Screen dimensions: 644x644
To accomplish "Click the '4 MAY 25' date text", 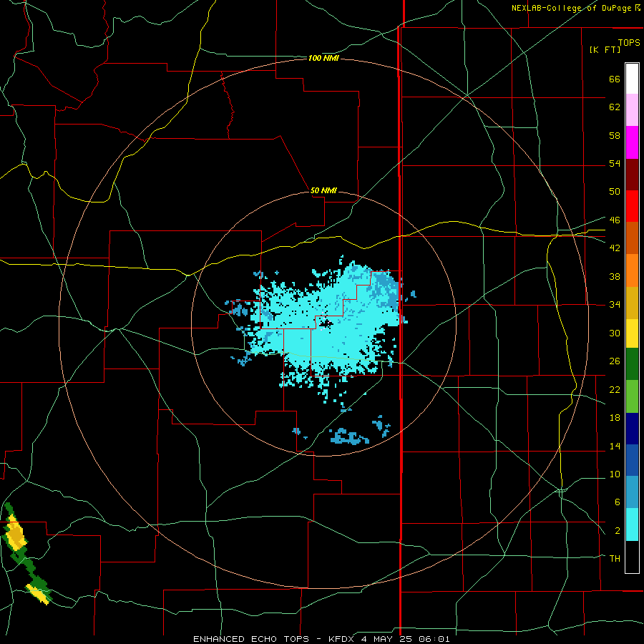I will coord(388,639).
